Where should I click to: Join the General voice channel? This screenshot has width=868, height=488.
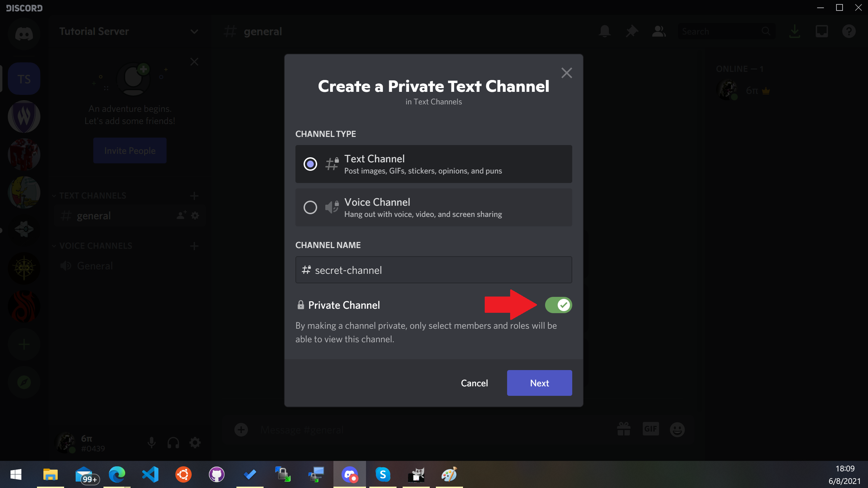(130, 266)
